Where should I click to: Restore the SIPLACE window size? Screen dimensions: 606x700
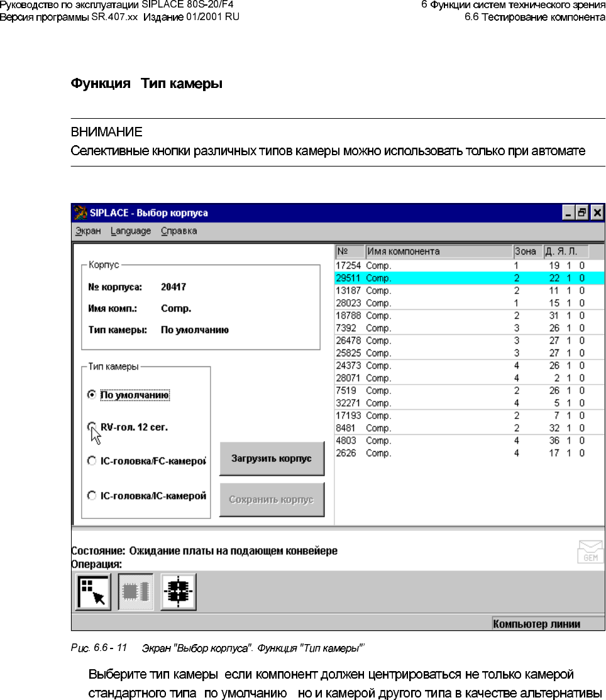[582, 213]
